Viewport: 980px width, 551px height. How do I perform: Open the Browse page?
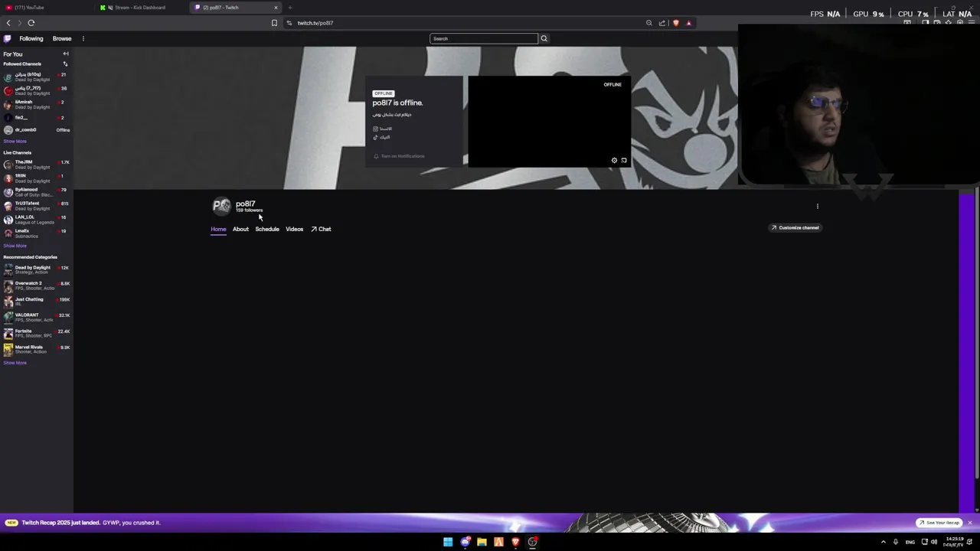pos(62,38)
